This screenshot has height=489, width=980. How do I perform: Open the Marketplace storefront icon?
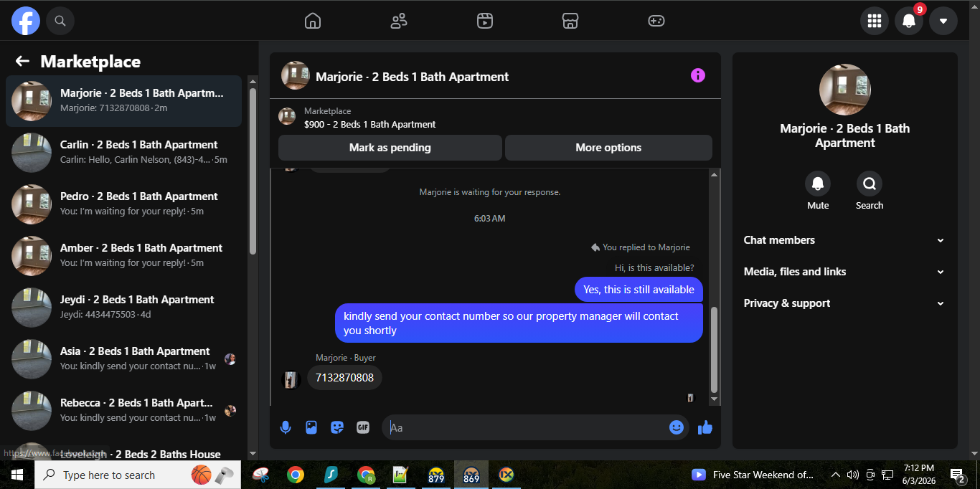570,21
